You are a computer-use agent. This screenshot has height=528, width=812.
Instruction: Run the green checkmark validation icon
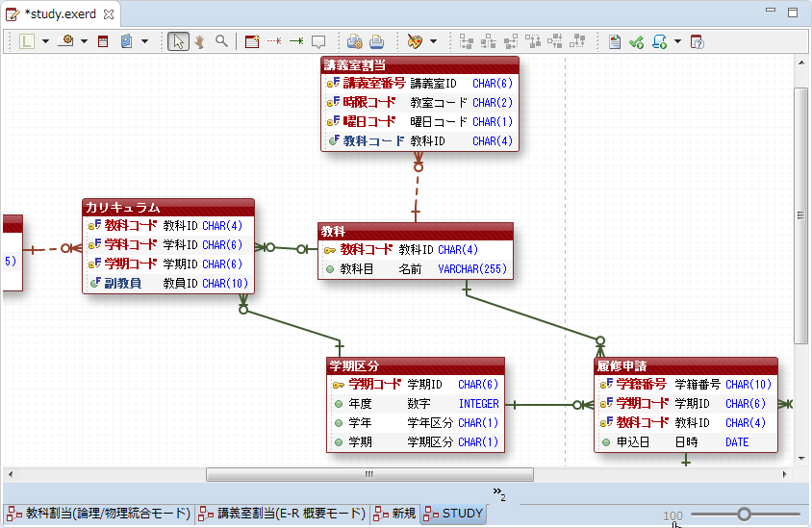tap(637, 42)
